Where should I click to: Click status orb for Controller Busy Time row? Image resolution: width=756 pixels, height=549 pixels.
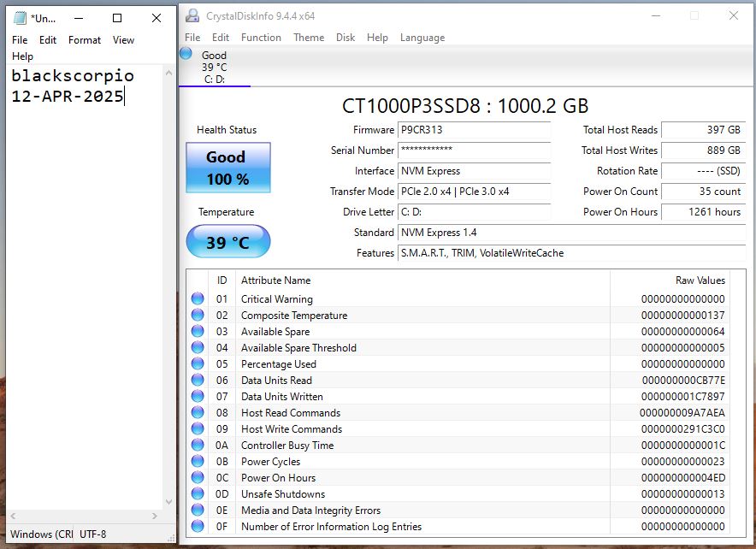click(x=198, y=445)
